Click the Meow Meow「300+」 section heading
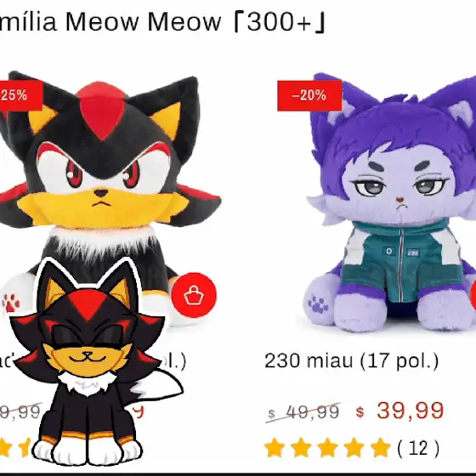 (x=161, y=22)
